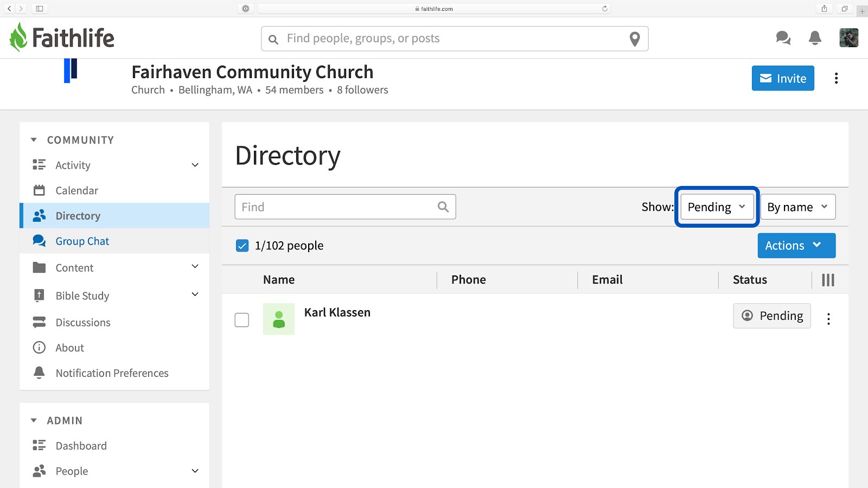Click the faithlife.com address bar

[434, 9]
